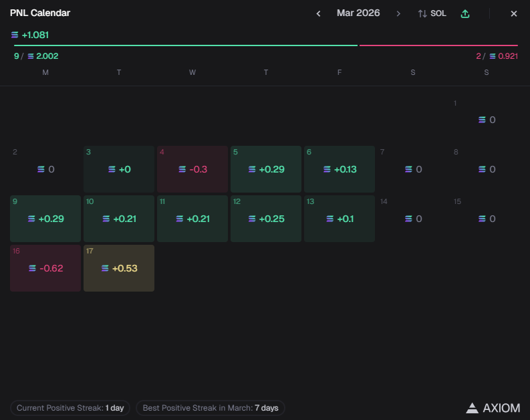Open day 1 with value 0
This screenshot has width=530, height=420.
click(487, 120)
